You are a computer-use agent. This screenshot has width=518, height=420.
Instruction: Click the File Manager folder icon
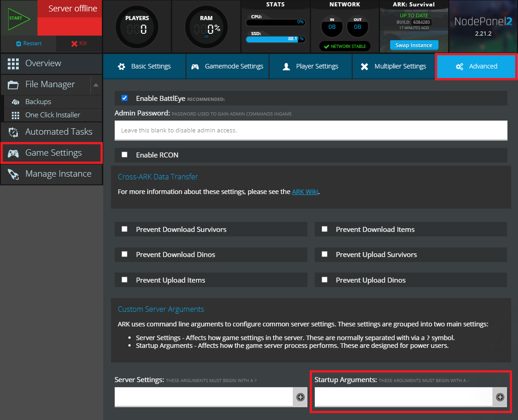[13, 85]
